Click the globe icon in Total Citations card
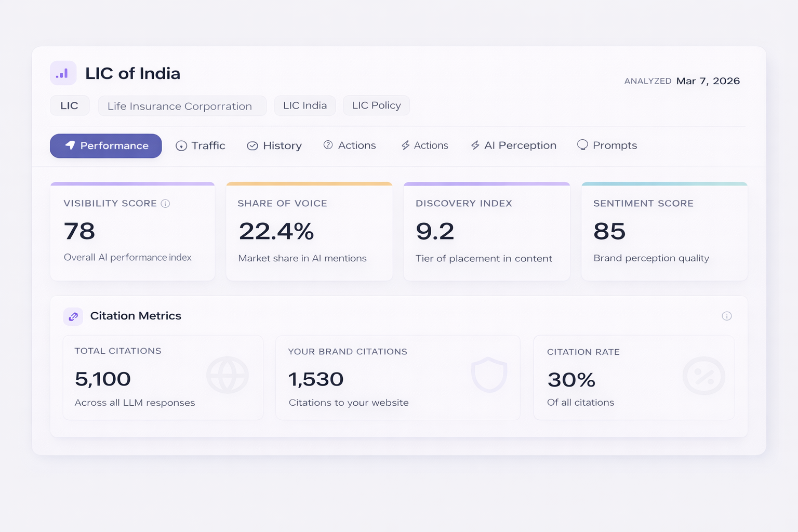Viewport: 798px width, 532px height. click(227, 375)
